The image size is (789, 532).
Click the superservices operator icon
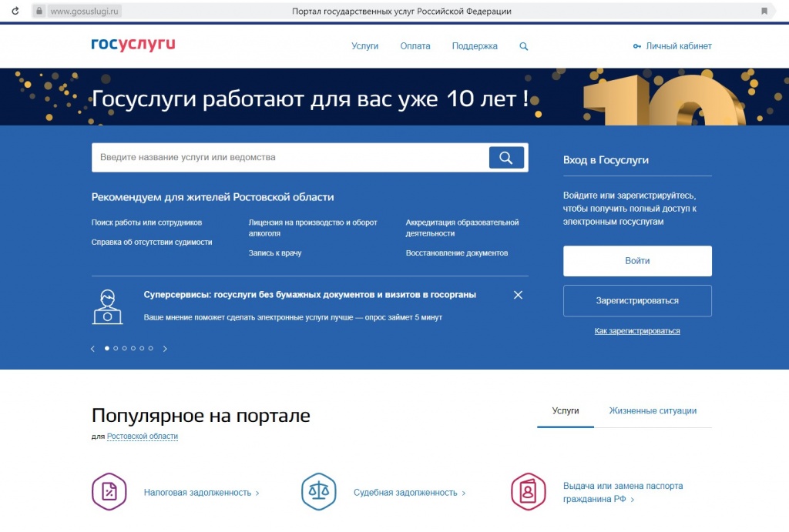point(108,306)
